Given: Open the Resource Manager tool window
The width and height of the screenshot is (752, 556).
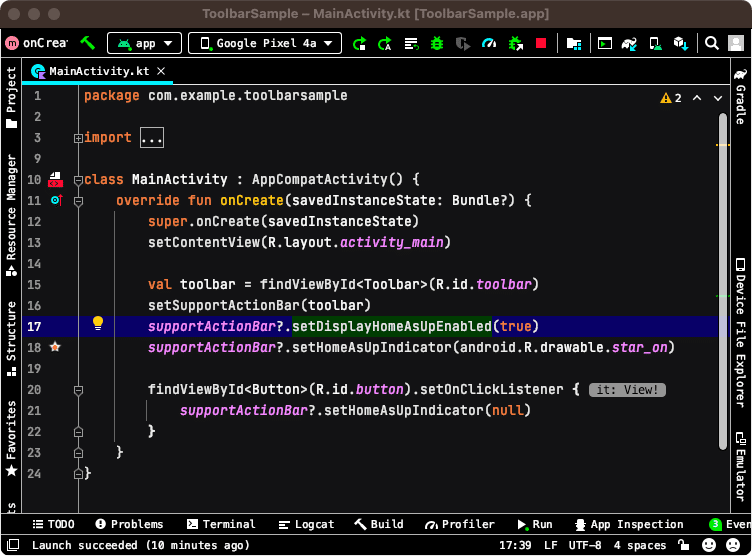Looking at the screenshot, I should click(x=11, y=215).
